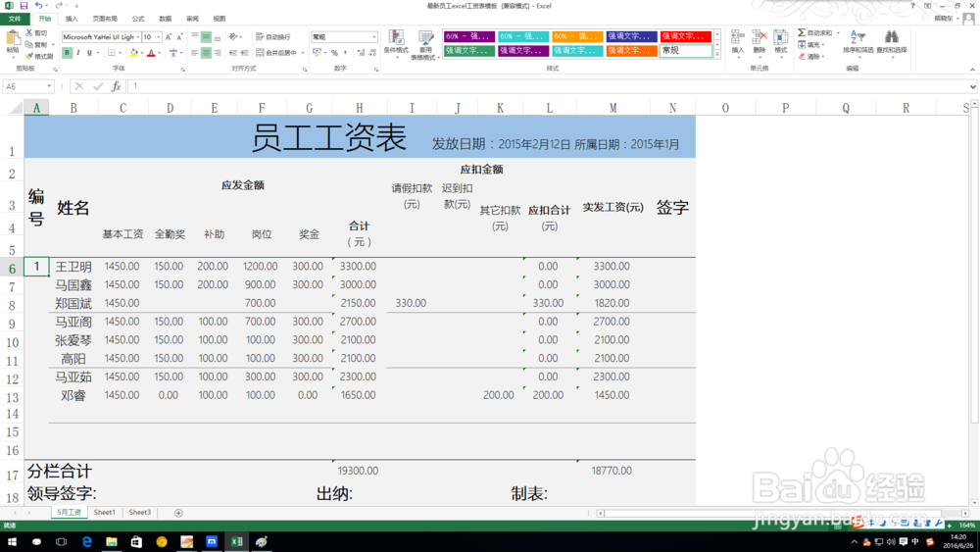Open Sort & Filter (排序和筛选)
Image resolution: width=980 pixels, height=552 pixels.
(x=857, y=42)
